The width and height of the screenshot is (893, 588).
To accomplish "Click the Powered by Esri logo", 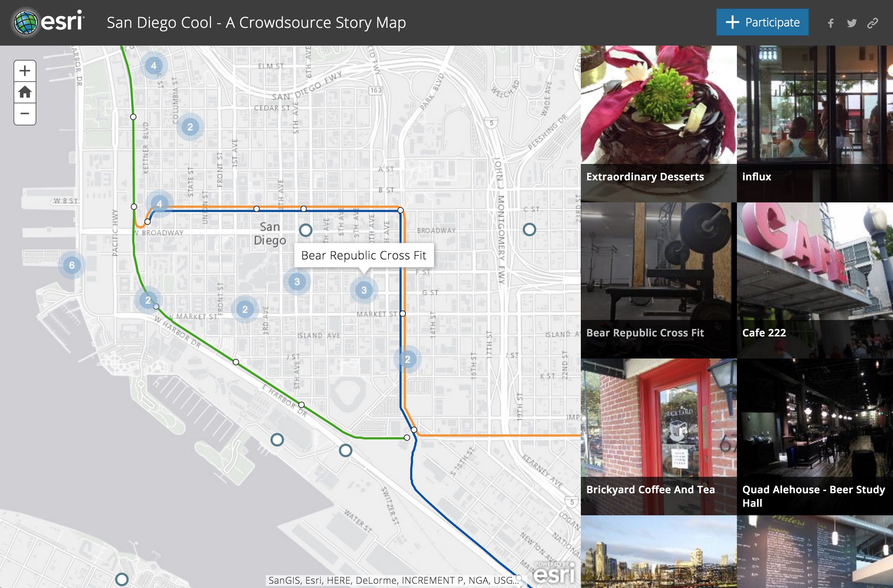I will (x=554, y=573).
